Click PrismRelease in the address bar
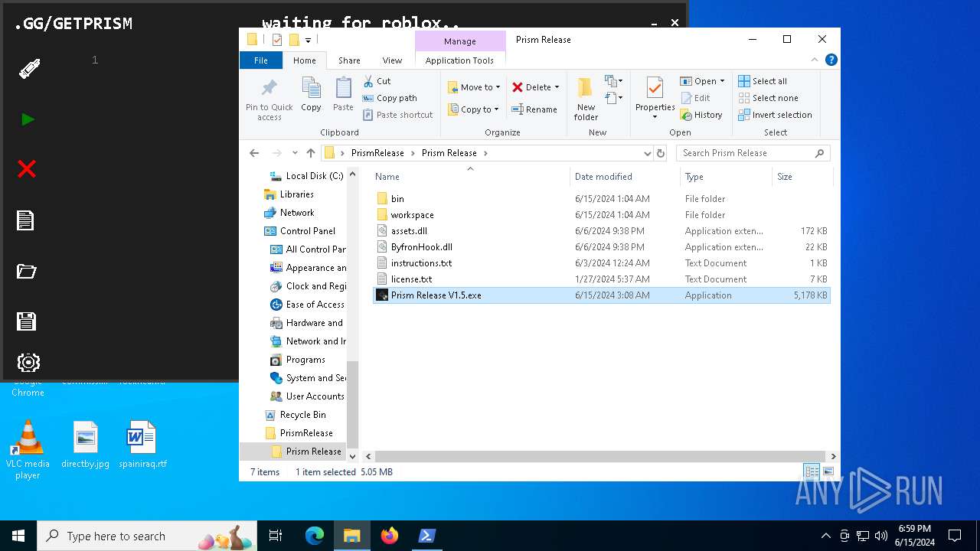Viewport: 980px width, 551px height. tap(377, 153)
